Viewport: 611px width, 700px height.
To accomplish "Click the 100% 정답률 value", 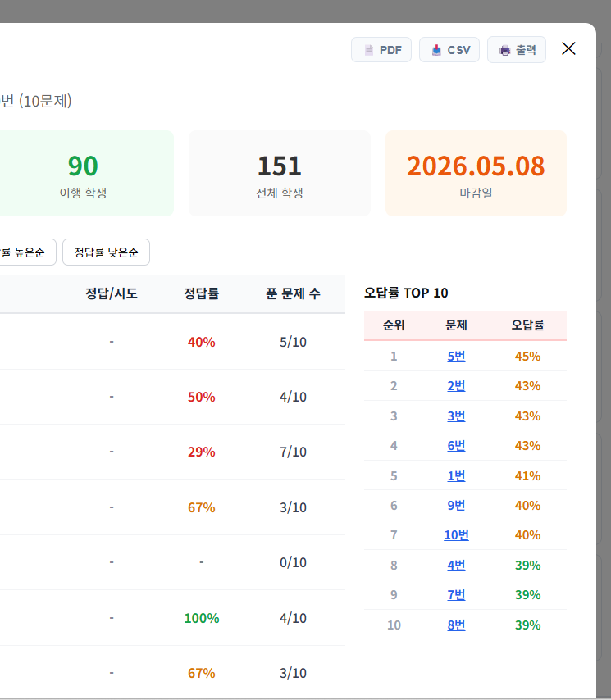I will point(202,618).
